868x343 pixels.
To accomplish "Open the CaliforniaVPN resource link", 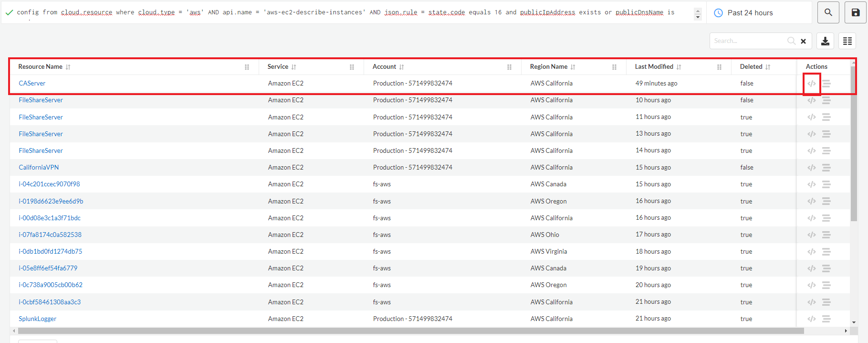I will [x=39, y=167].
